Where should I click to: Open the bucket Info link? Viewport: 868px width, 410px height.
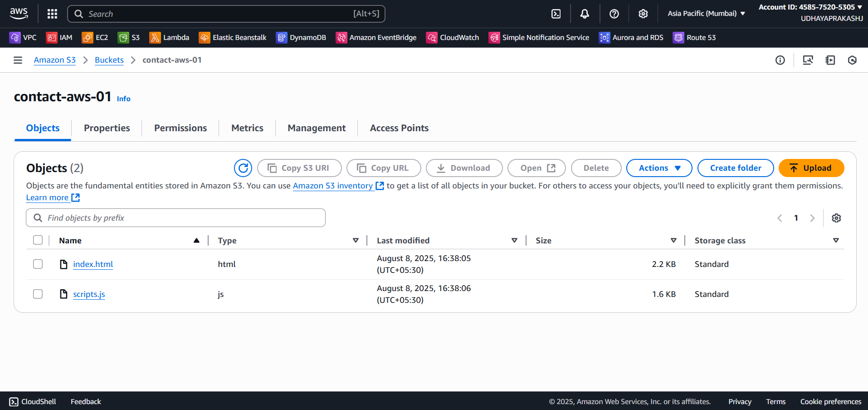[123, 99]
